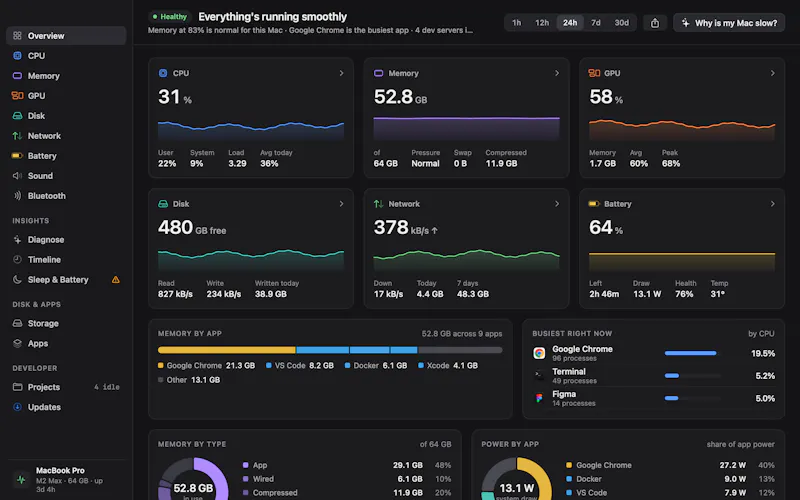Expand the GPU card chevron
The height and width of the screenshot is (500, 800).
click(x=772, y=73)
